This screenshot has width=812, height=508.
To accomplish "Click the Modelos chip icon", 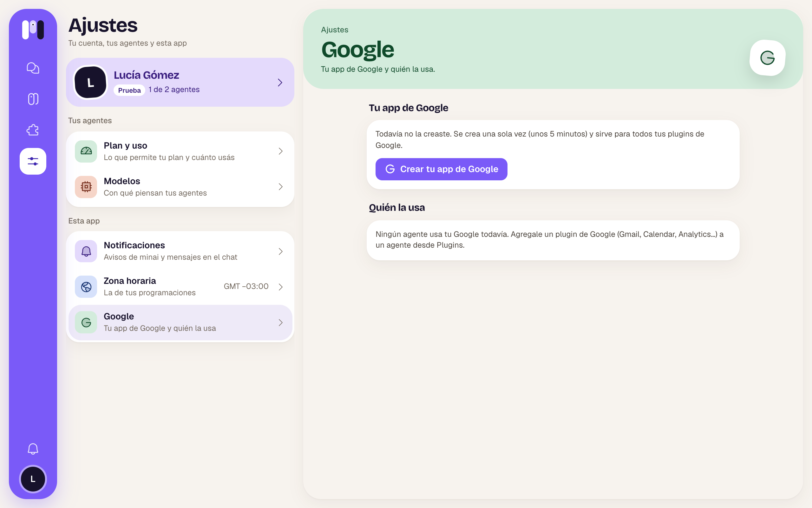I will (86, 187).
